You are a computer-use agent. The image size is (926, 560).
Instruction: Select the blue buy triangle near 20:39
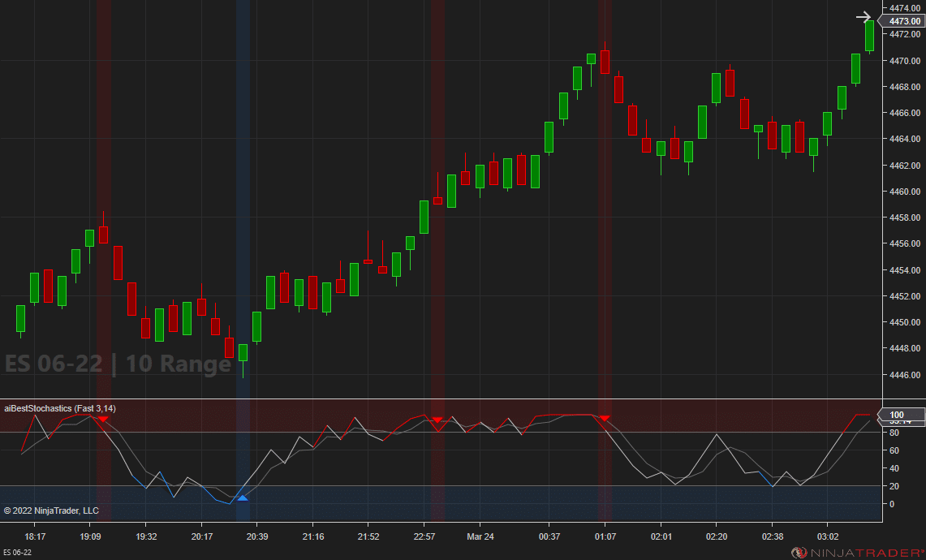243,498
